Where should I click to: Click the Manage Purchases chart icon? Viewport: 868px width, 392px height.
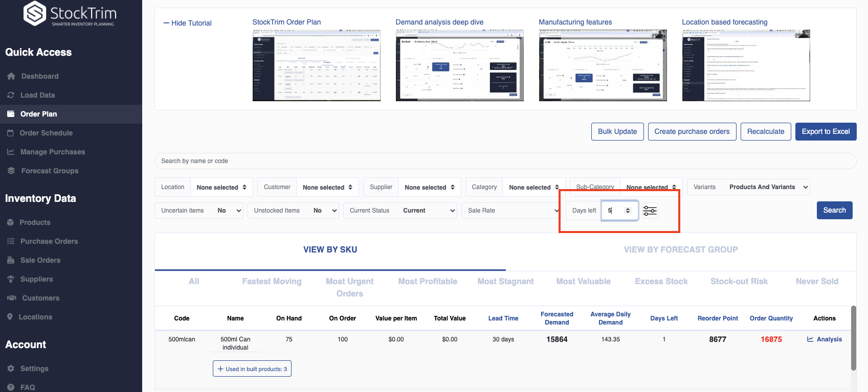[11, 152]
